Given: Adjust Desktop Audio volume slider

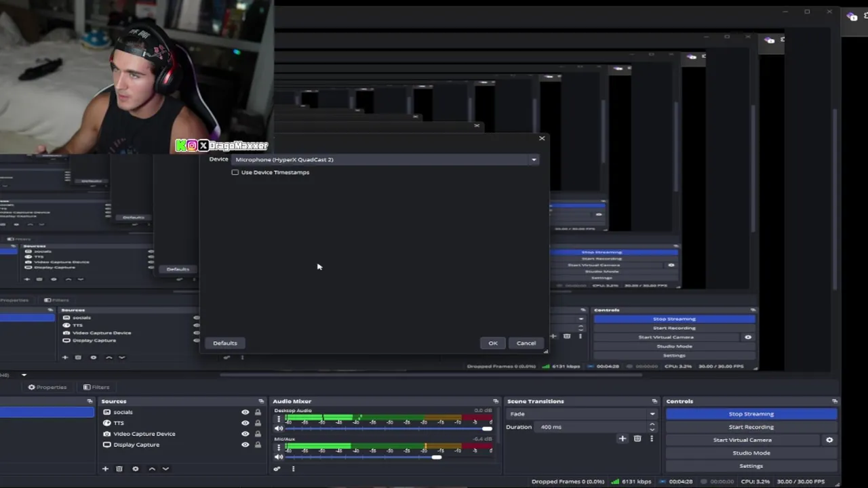Looking at the screenshot, I should coord(389,429).
